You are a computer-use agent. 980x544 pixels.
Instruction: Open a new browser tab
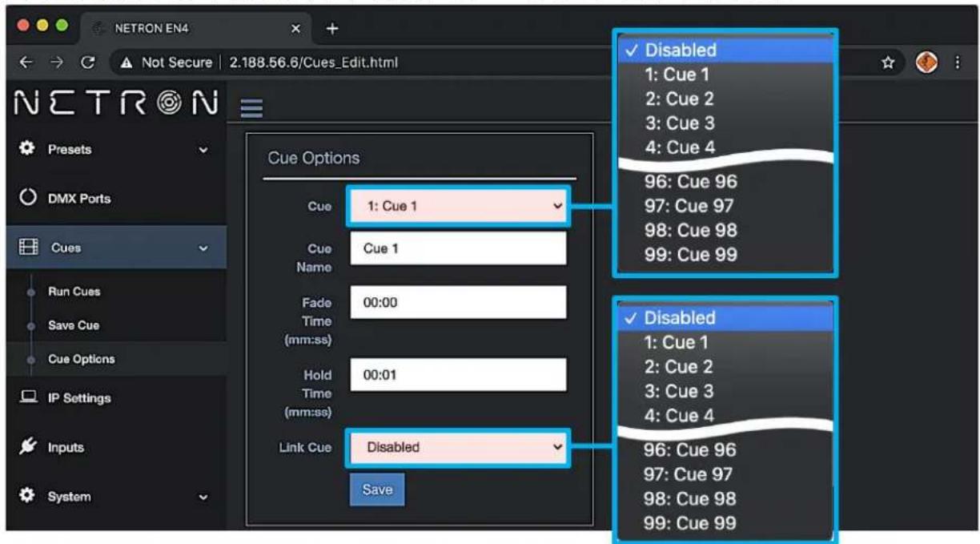332,29
